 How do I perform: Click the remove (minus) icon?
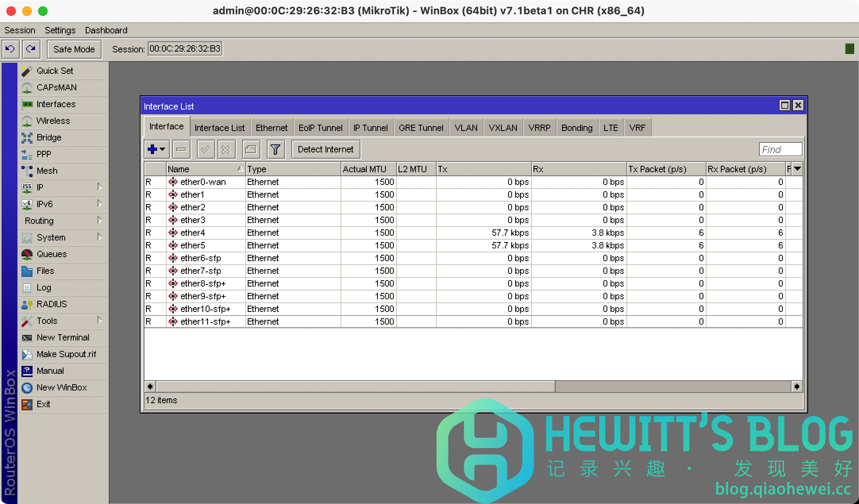[181, 150]
